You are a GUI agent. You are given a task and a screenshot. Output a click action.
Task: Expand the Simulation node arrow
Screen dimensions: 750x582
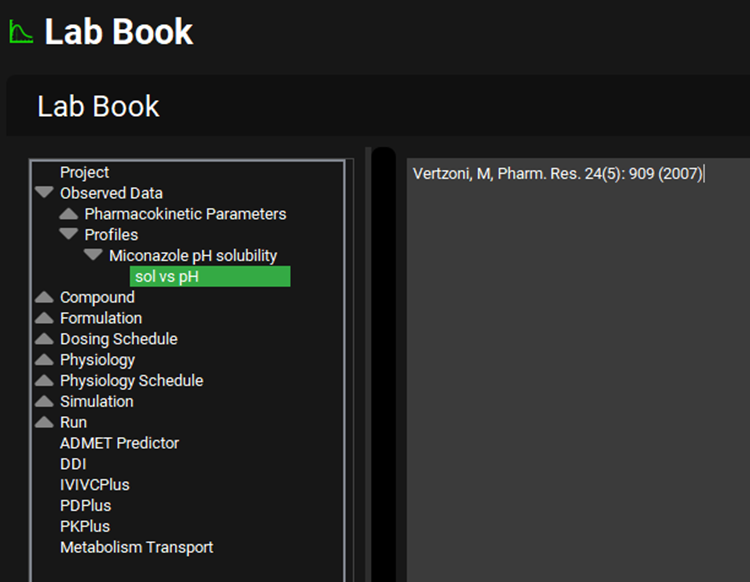click(44, 402)
